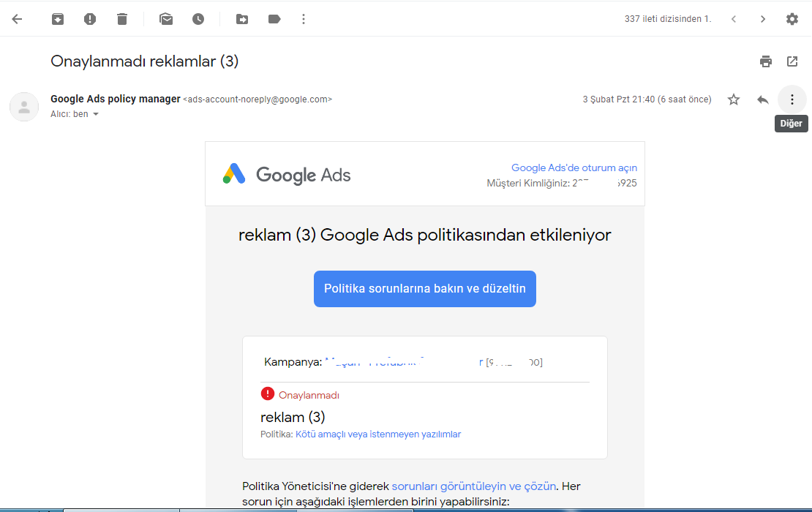Click Politika sorunlarına bakın ve düzeltin button
This screenshot has width=812, height=512.
click(424, 289)
